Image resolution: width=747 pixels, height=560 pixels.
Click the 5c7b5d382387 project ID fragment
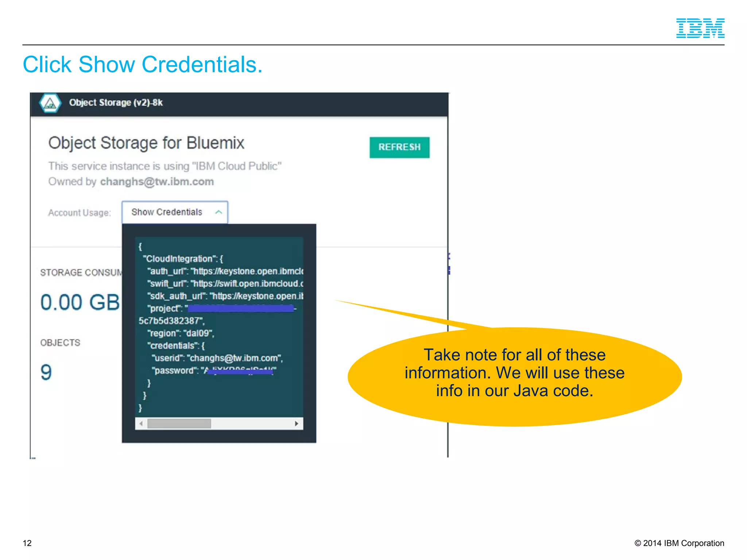coord(171,321)
